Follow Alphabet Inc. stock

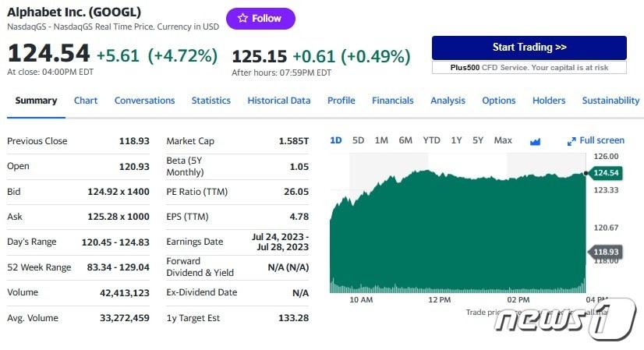(260, 19)
